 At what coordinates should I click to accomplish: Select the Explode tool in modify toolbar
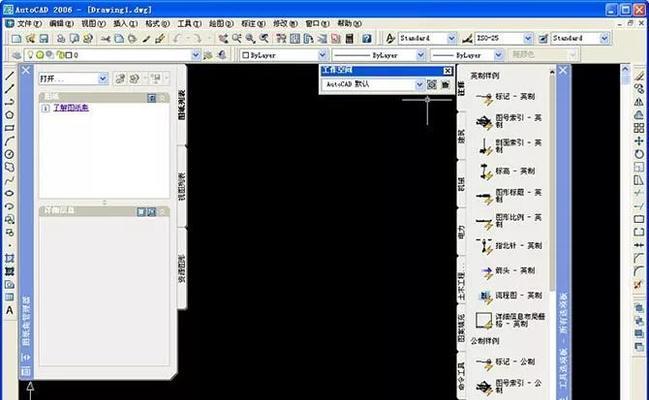pyautogui.click(x=639, y=284)
